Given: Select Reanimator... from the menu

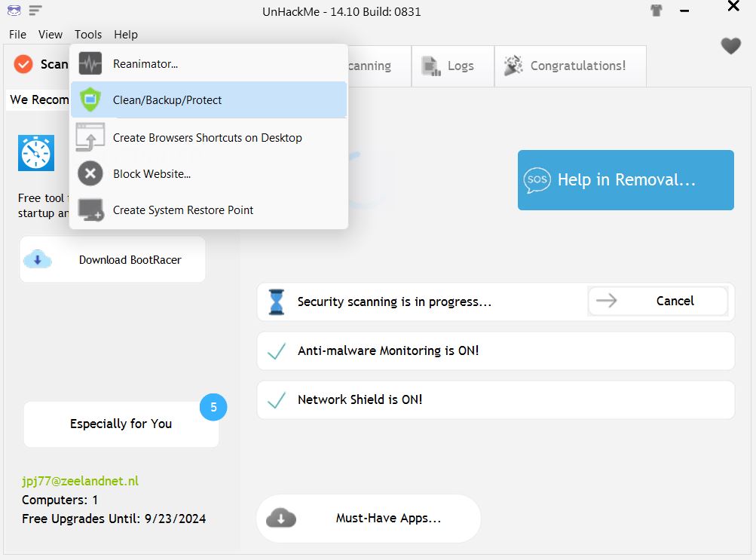Looking at the screenshot, I should pos(209,63).
